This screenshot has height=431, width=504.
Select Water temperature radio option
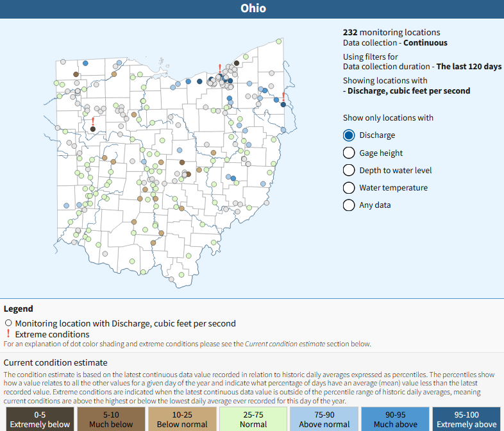point(349,188)
